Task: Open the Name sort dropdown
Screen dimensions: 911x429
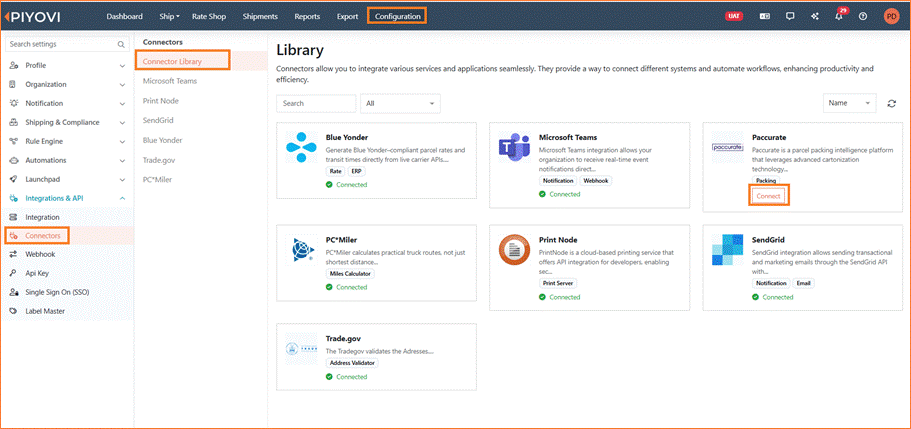Action: click(849, 103)
